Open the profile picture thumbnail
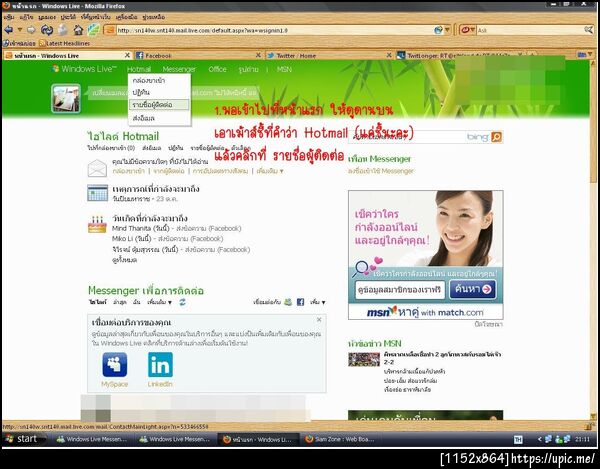Image resolution: width=600 pixels, height=469 pixels. coord(66,99)
